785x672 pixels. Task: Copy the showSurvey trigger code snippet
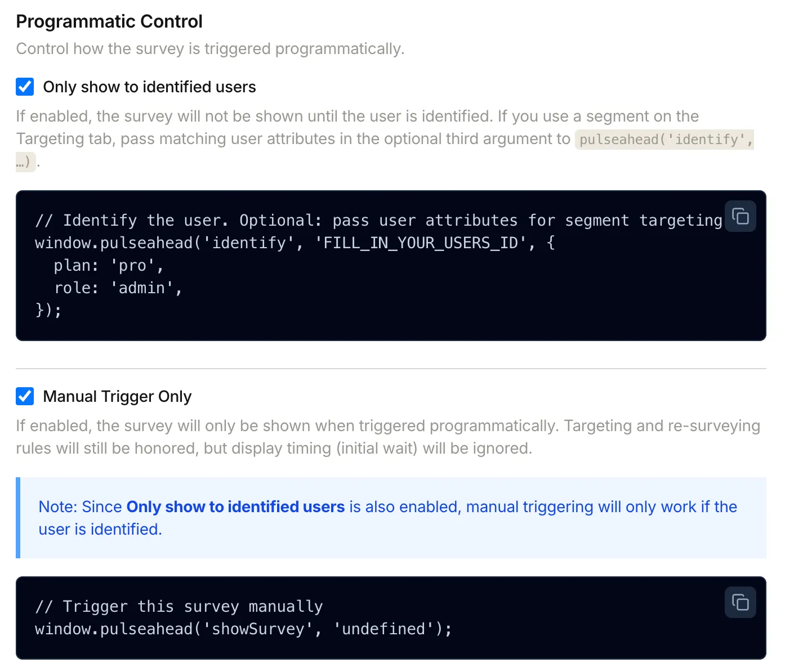740,602
